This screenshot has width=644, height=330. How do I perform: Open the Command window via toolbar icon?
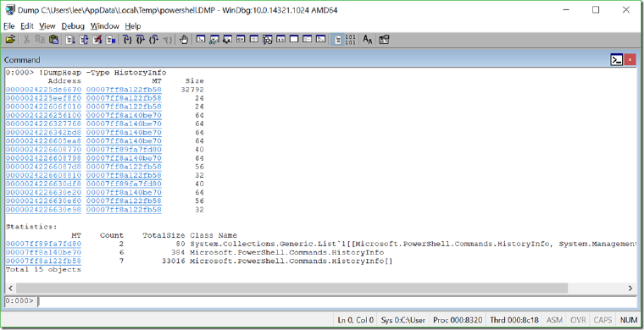coord(201,40)
